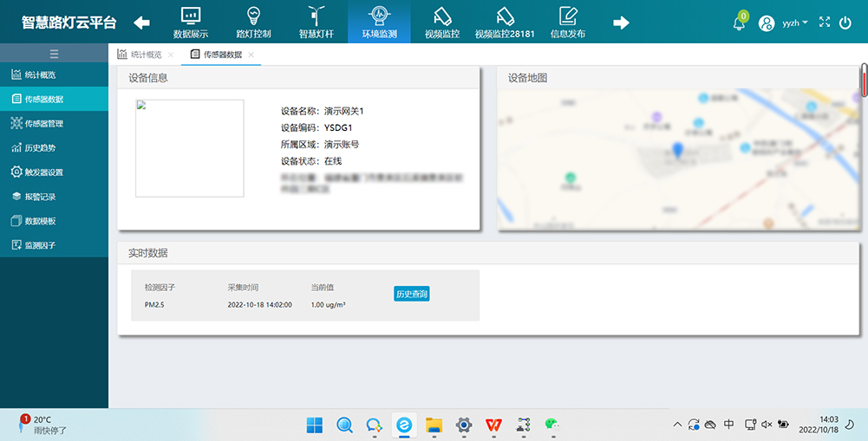The width and height of the screenshot is (868, 441).
Task: Toggle fullscreen mode icon
Action: click(825, 23)
